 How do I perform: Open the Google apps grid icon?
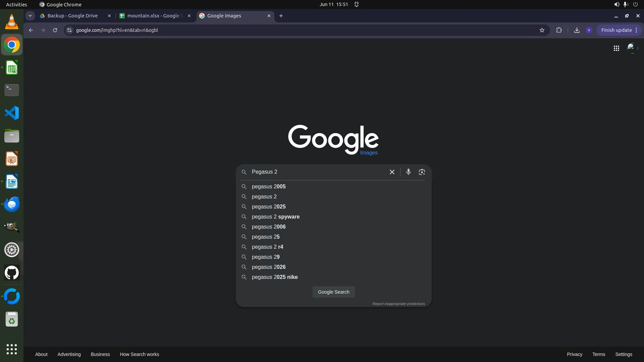click(616, 48)
